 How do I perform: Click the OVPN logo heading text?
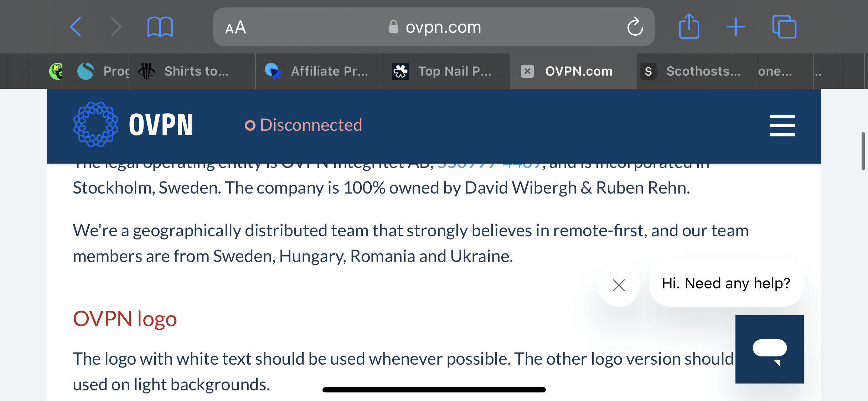pos(125,319)
